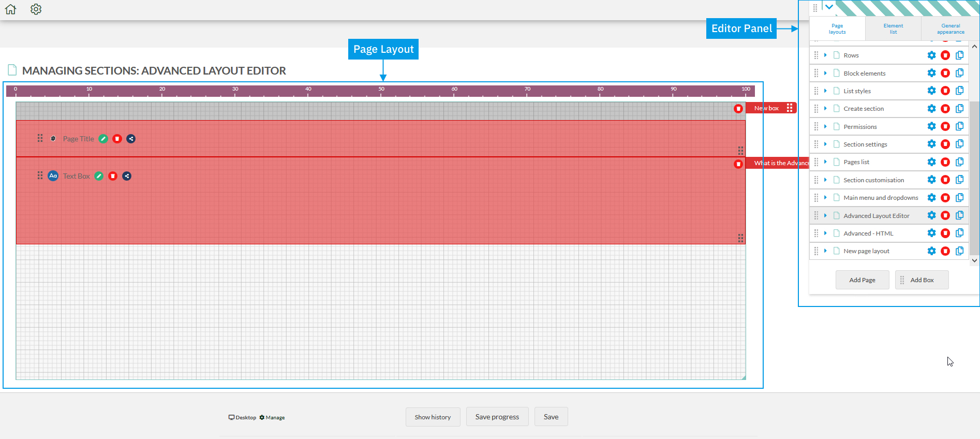Collapse the Editor Panel with chevron
980x439 pixels.
(829, 7)
